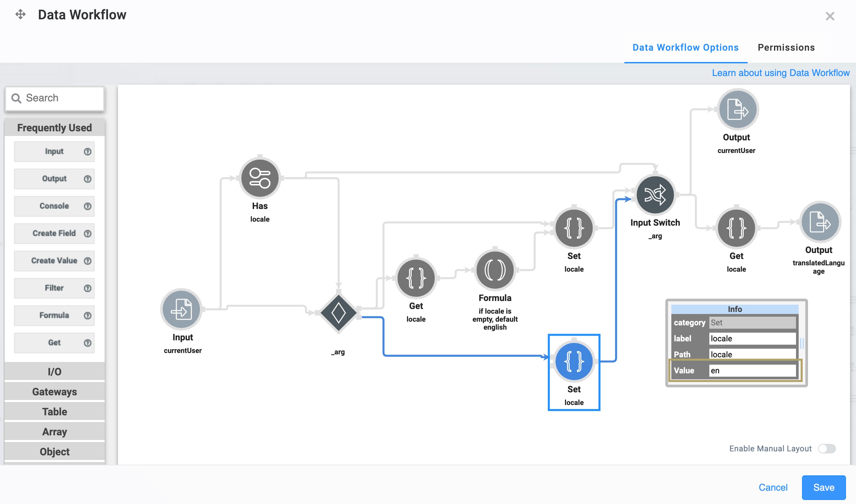Open help for the Output operator
Screen dimensions: 856x504
[x=88, y=179]
